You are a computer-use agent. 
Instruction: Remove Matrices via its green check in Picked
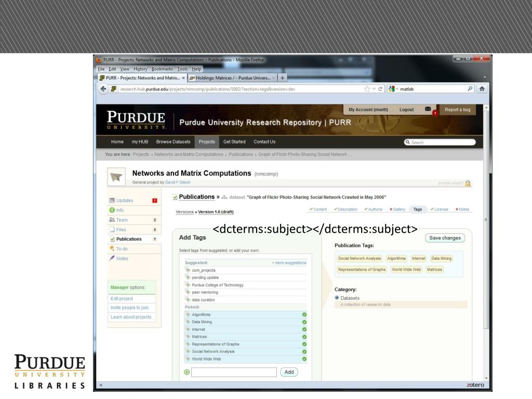(x=304, y=337)
